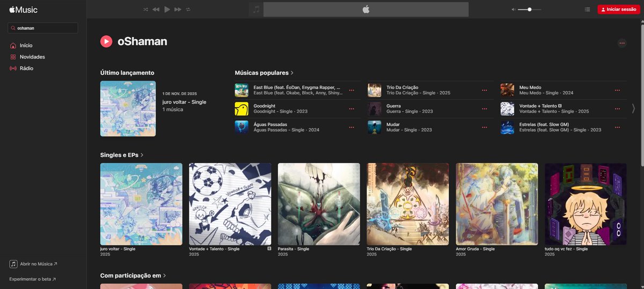Toggle shuffle in the player bar
Viewport: 644px width, 289px height.
click(x=145, y=9)
